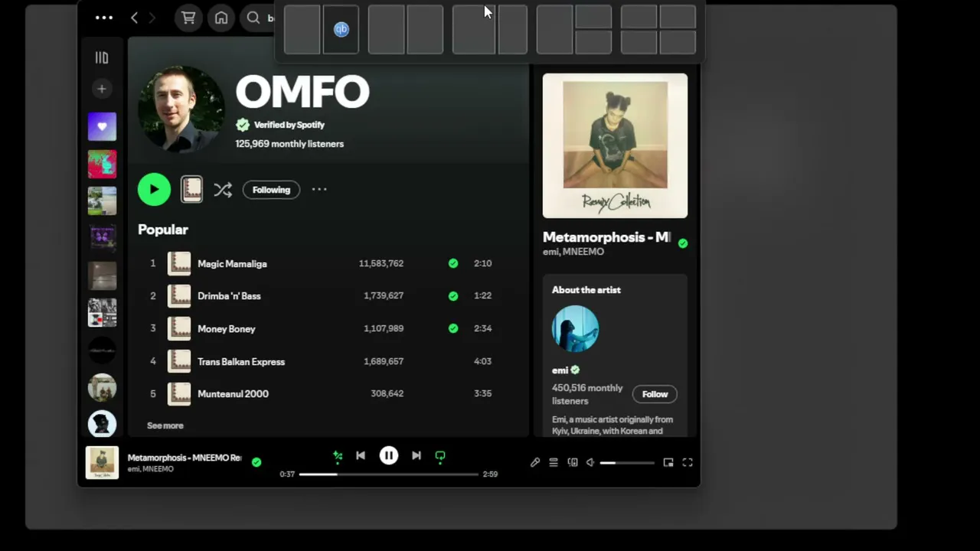
Task: Show lyrics with the microphone icon
Action: pos(535,462)
